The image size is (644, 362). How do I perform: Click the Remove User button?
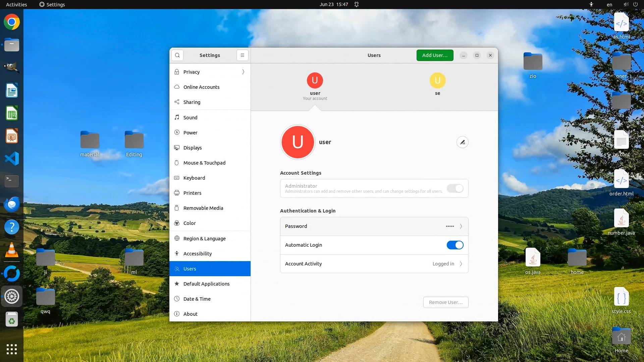coord(445,302)
